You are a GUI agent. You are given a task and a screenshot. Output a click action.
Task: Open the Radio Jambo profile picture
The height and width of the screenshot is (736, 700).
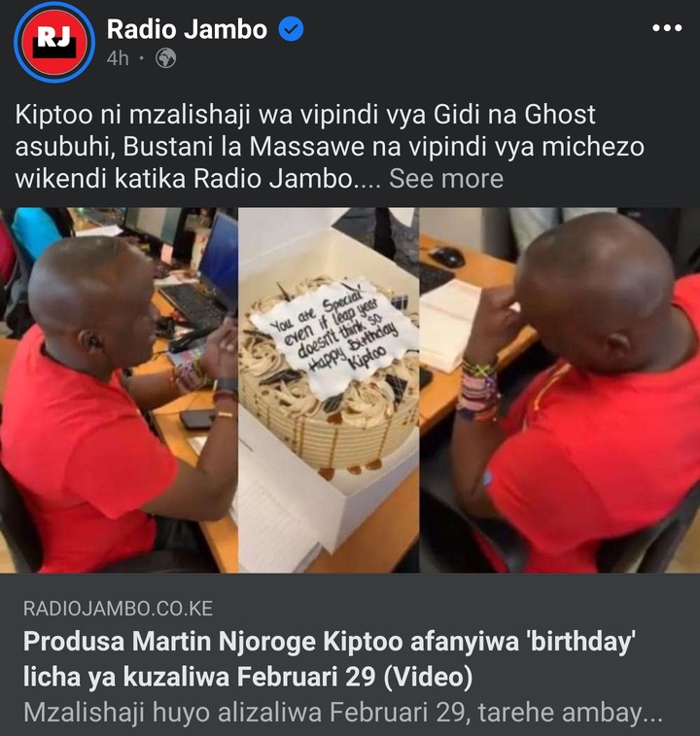point(54,42)
